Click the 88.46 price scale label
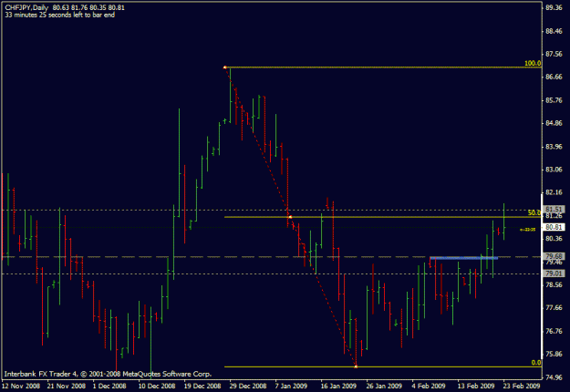570x392 pixels. click(554, 31)
